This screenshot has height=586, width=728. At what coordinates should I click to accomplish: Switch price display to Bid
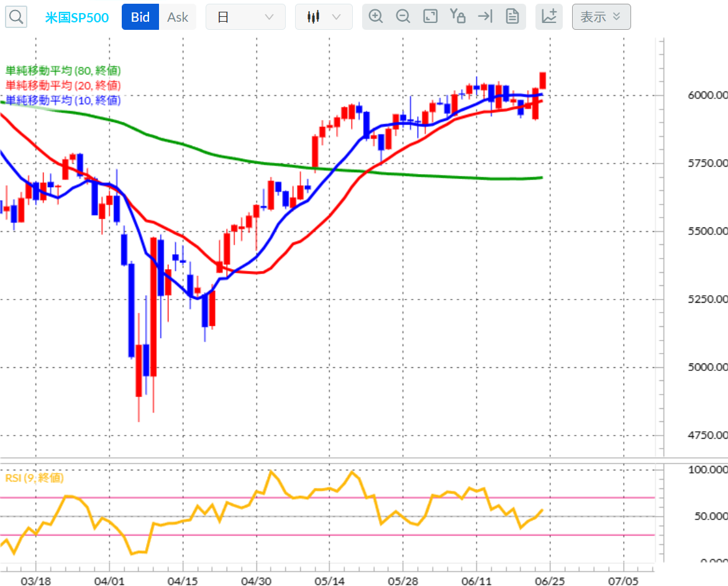(x=140, y=17)
